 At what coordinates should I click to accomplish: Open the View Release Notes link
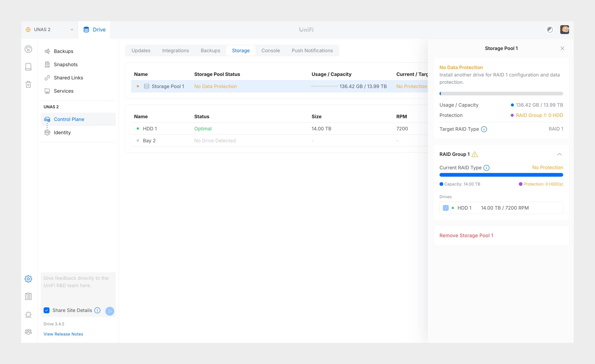[x=63, y=334]
